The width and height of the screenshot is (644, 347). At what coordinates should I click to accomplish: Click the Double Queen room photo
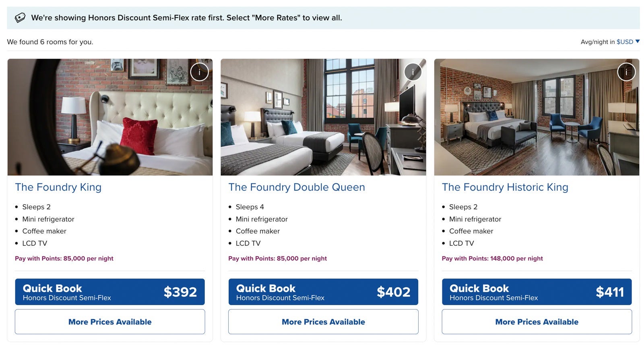click(323, 121)
